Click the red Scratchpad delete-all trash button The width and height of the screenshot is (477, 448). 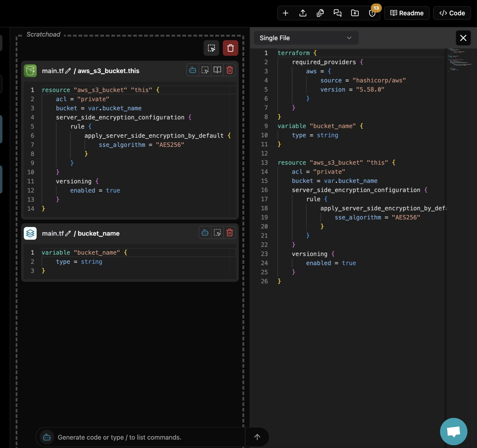[x=230, y=48]
